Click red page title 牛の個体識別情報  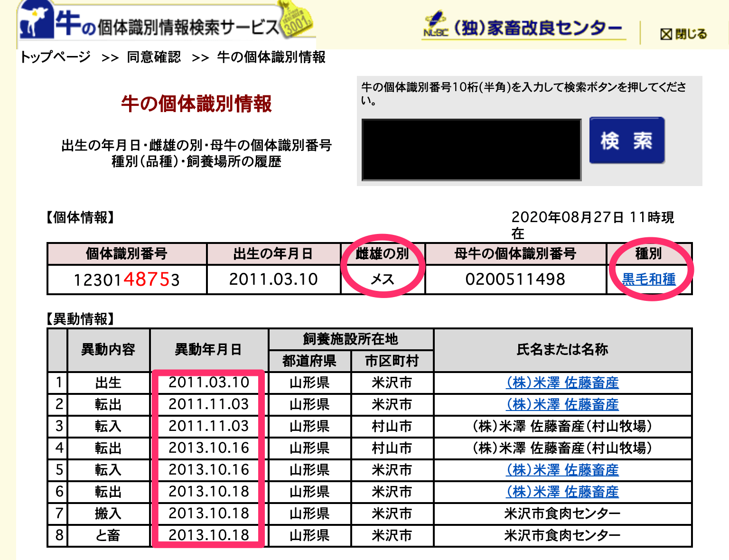(196, 103)
